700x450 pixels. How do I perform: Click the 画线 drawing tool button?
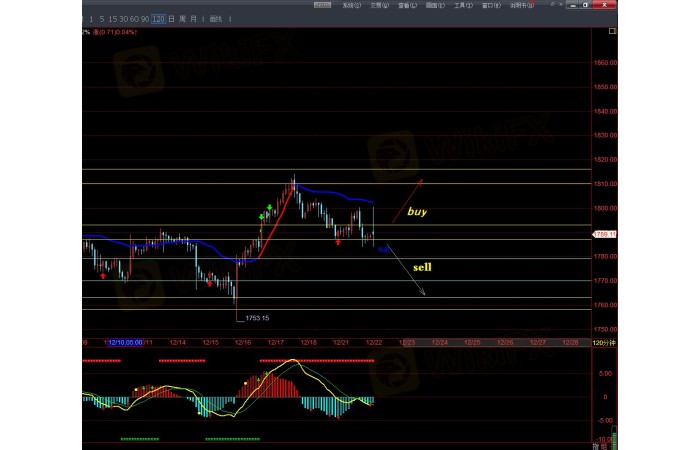(216, 19)
